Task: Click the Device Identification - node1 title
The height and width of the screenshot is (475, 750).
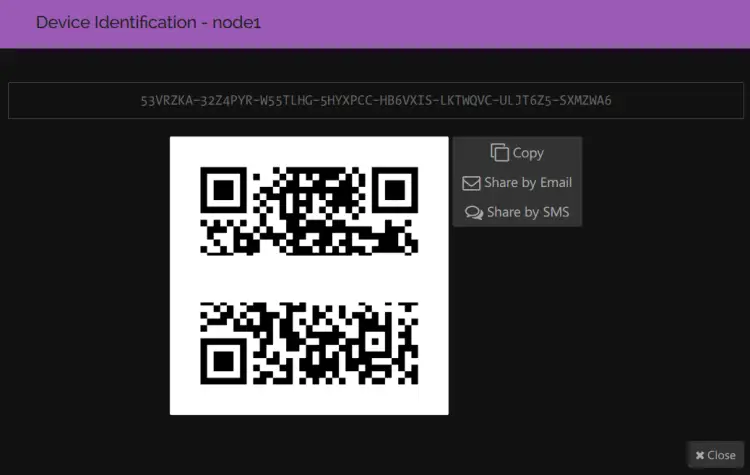Action: (x=148, y=22)
